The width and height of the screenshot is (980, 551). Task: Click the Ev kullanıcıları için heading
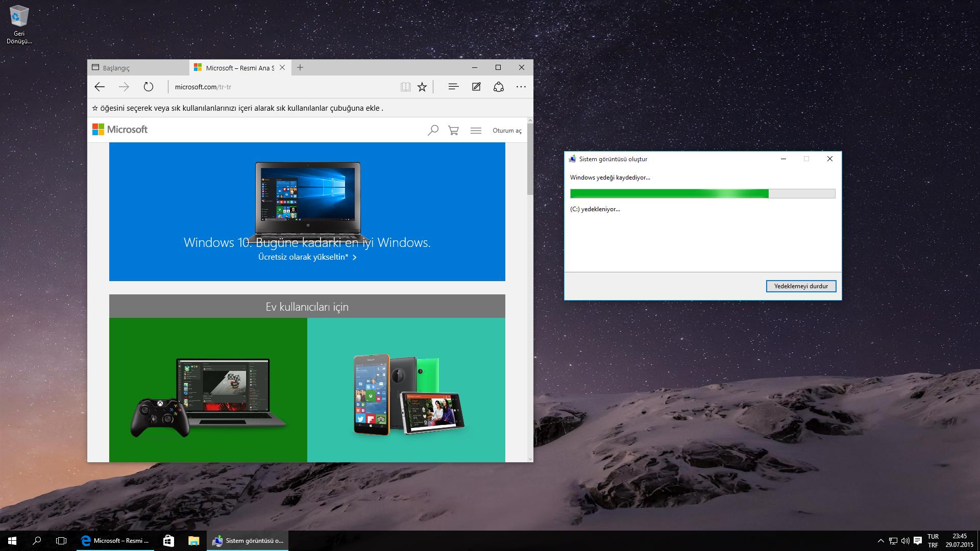(x=307, y=307)
